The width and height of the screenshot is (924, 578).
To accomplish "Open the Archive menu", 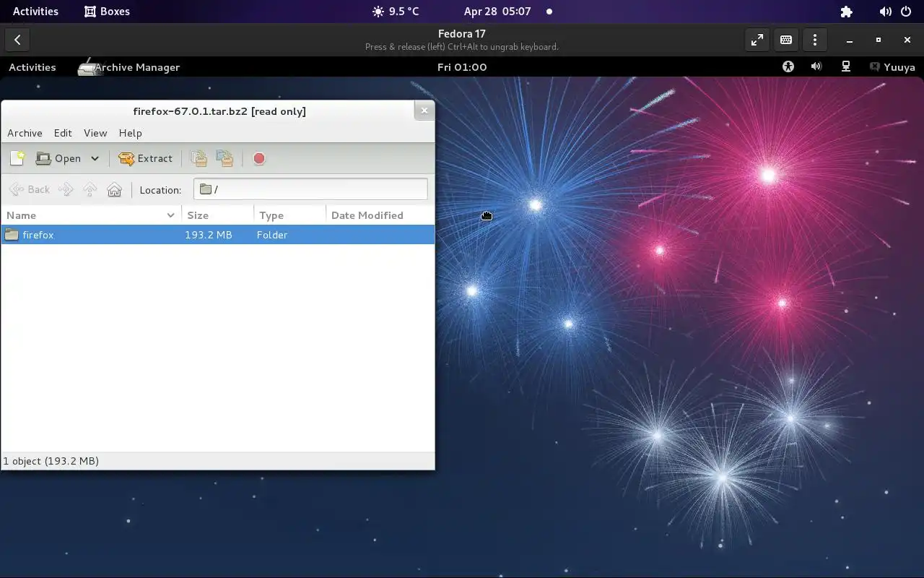I will tap(25, 133).
